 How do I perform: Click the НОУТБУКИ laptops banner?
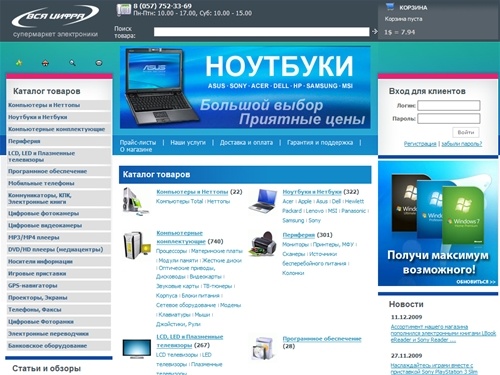coord(245,88)
